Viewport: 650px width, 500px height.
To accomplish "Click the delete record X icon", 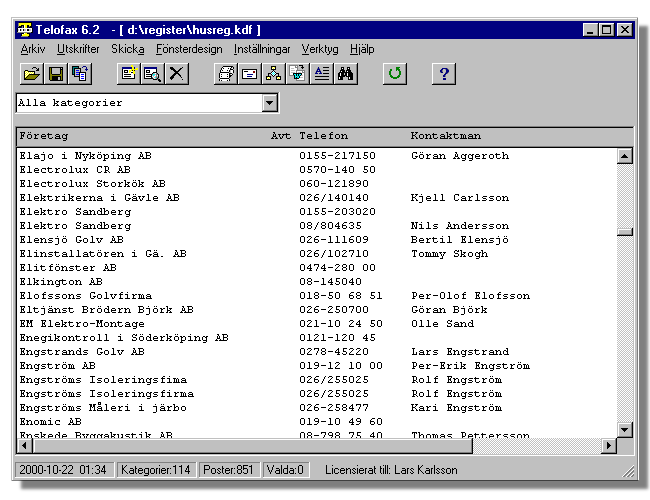I will point(177,73).
